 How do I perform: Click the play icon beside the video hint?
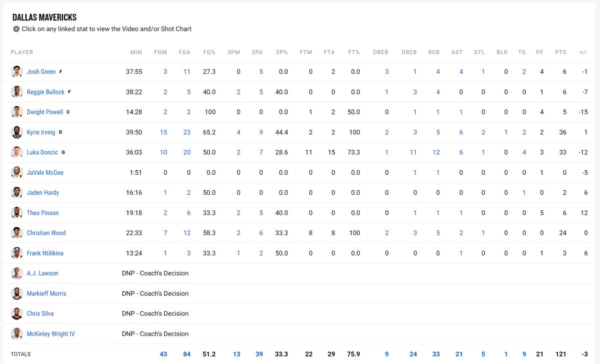(x=16, y=29)
